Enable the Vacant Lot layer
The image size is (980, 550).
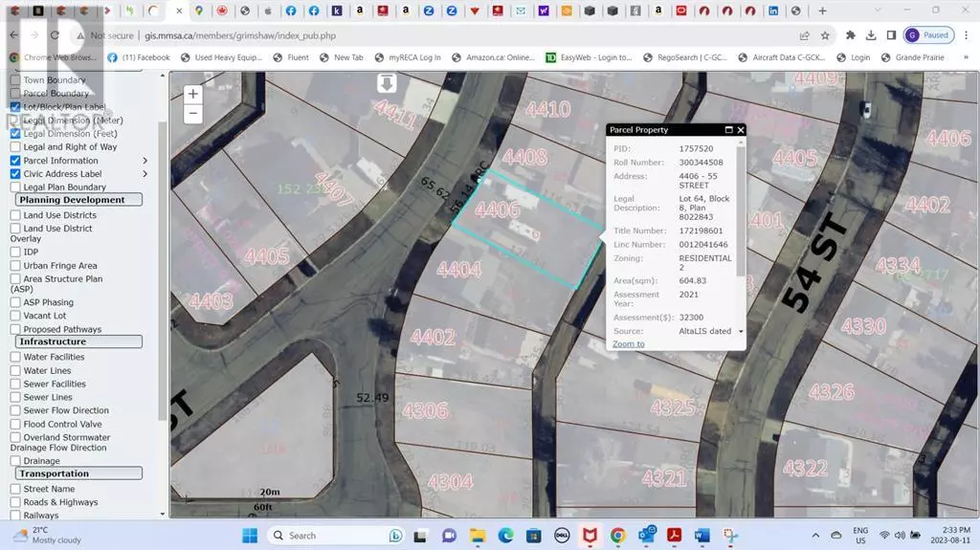click(x=15, y=316)
